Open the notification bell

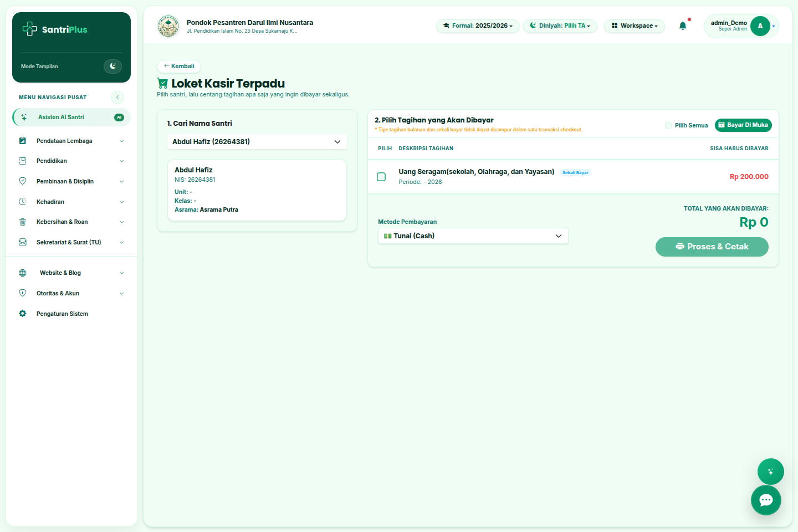[683, 25]
